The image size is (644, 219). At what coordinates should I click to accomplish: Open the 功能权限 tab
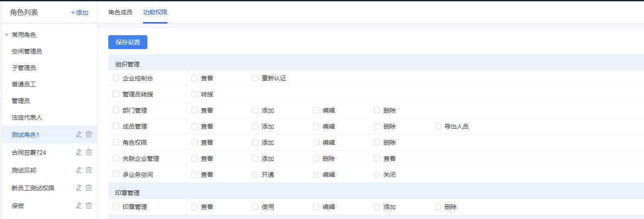pyautogui.click(x=155, y=12)
